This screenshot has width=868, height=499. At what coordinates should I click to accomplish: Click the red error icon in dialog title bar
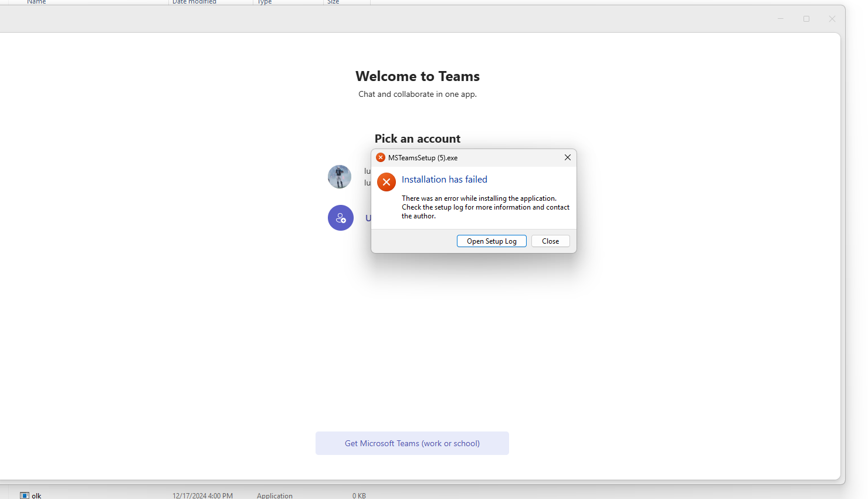pos(381,157)
